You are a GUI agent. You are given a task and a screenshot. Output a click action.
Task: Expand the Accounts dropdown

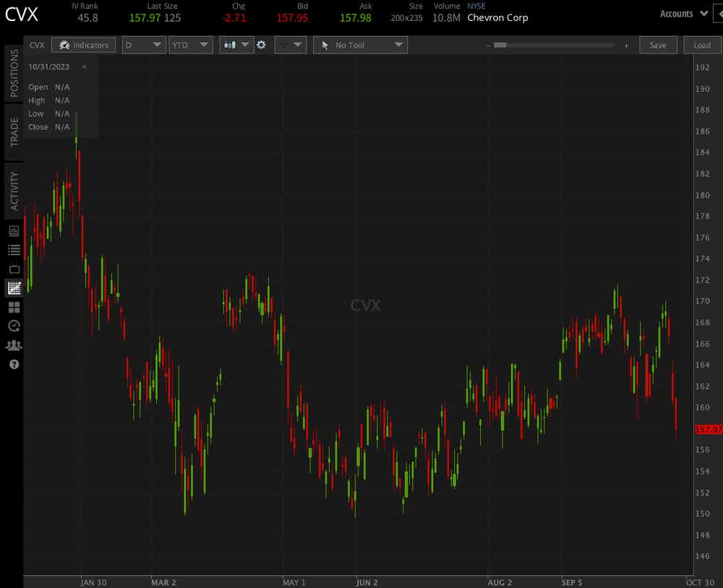(684, 14)
